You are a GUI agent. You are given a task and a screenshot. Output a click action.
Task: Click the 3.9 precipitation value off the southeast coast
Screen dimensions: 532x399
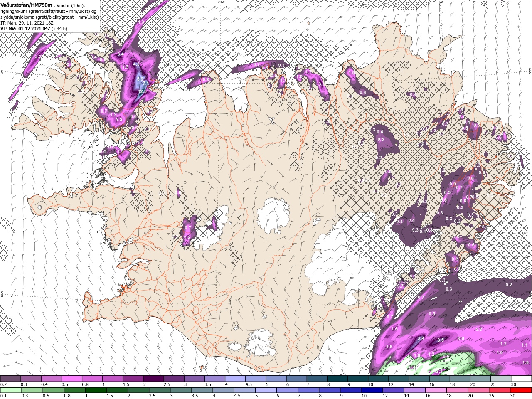pyautogui.click(x=420, y=338)
